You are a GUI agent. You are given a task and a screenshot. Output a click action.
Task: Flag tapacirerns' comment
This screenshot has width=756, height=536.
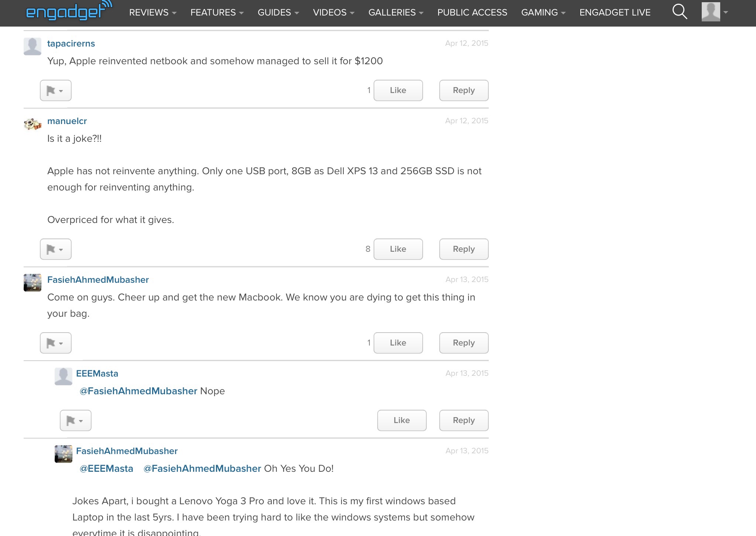56,90
